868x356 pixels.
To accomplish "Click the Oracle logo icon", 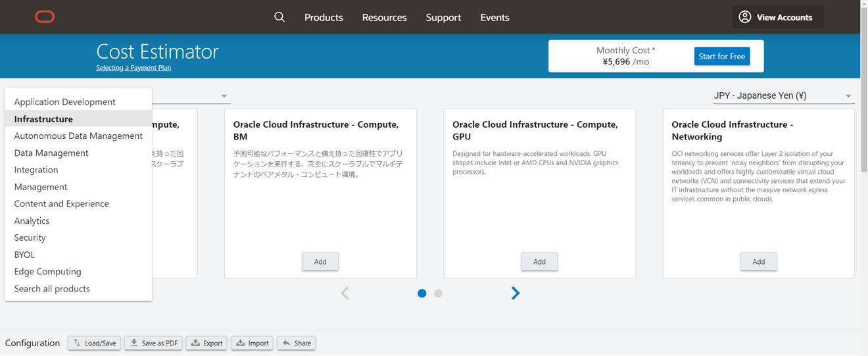I will [45, 17].
